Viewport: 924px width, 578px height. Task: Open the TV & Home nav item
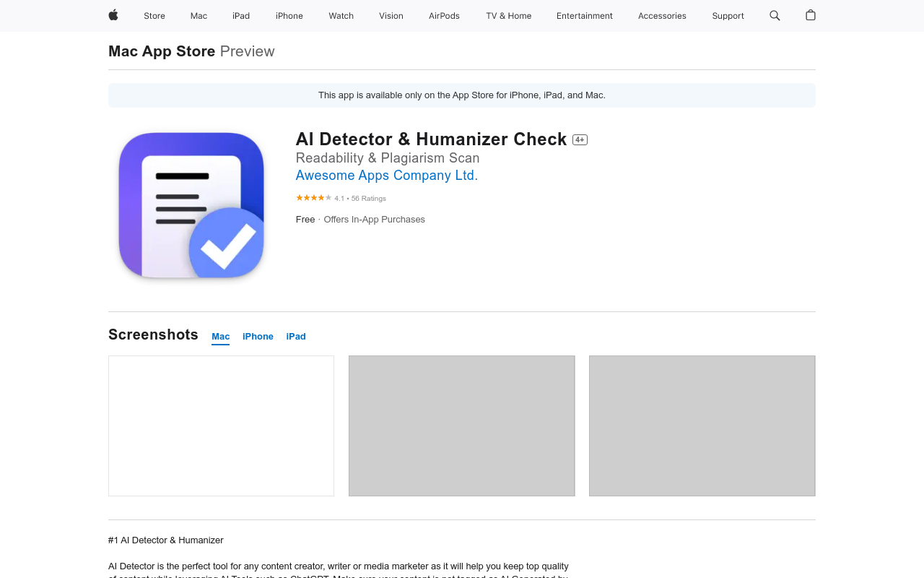(509, 16)
